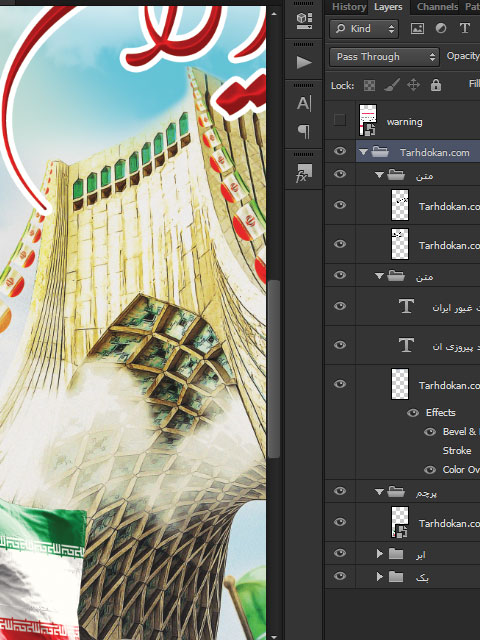Filter layers by pixel image kind

pos(417,29)
